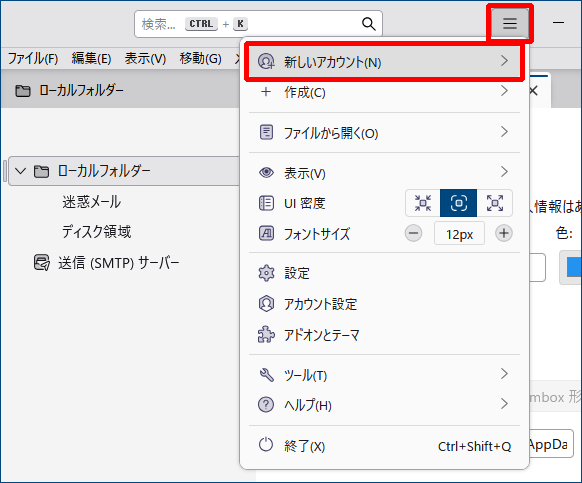Open アカウント設定 account icon
The width and height of the screenshot is (582, 483).
pos(266,304)
